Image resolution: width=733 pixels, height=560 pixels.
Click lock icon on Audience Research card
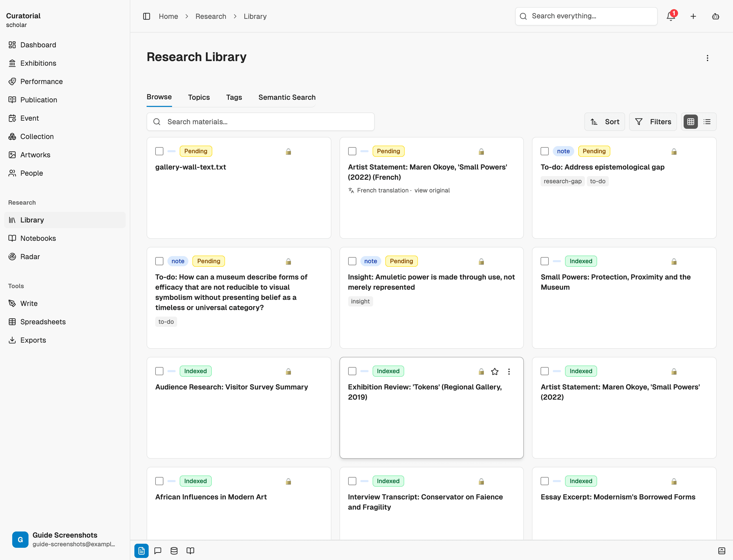288,371
